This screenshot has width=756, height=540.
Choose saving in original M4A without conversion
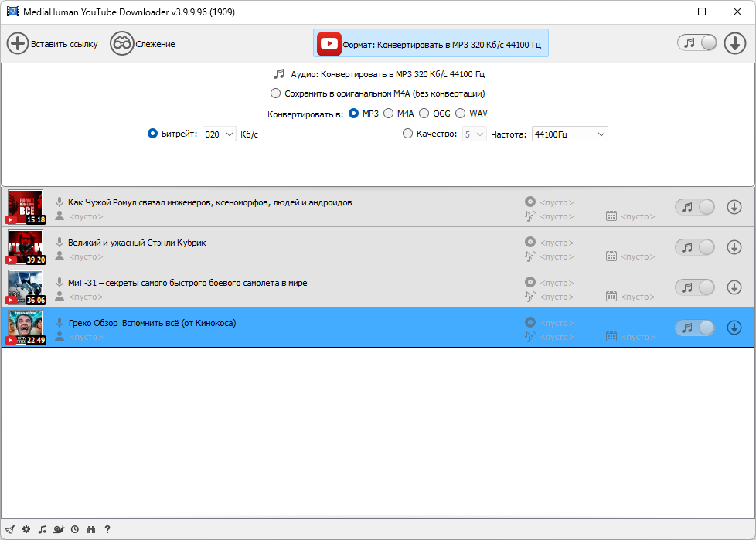(x=276, y=93)
